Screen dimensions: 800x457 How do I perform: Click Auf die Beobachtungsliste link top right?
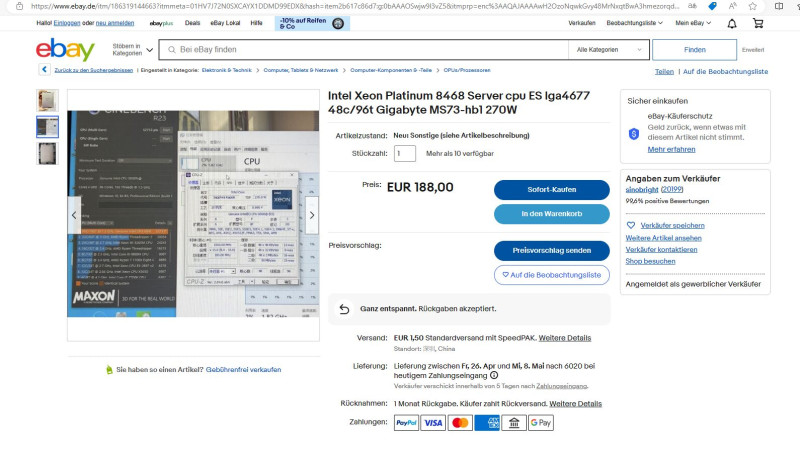(x=725, y=72)
